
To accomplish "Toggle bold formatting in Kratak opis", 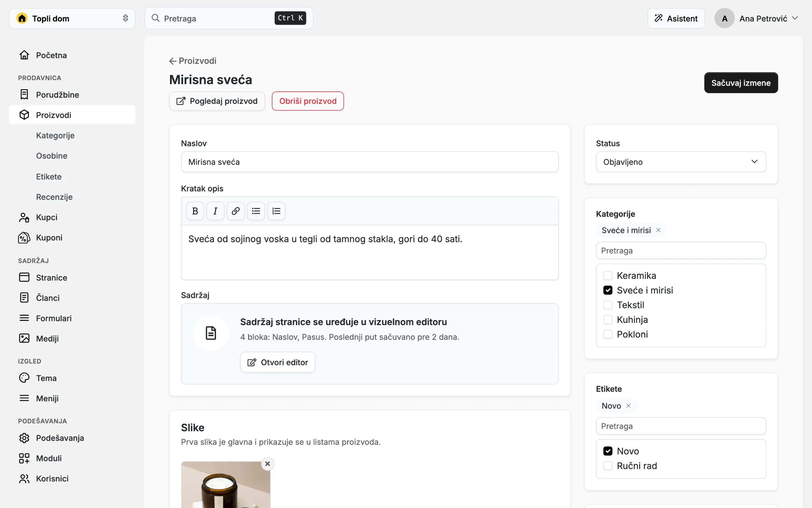I will click(195, 211).
